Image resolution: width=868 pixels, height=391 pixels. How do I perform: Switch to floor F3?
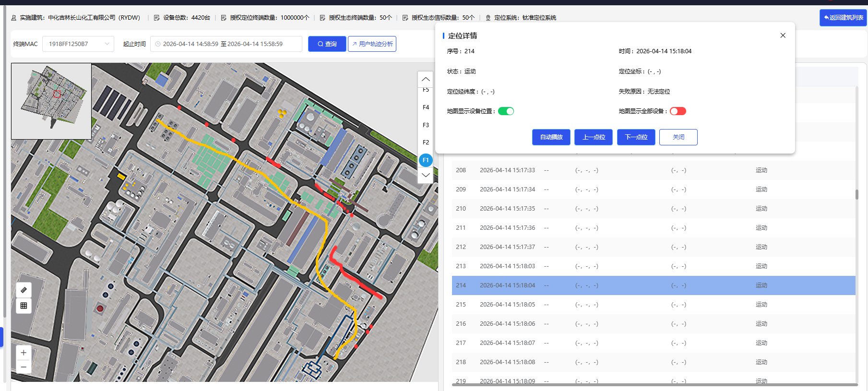pos(426,125)
